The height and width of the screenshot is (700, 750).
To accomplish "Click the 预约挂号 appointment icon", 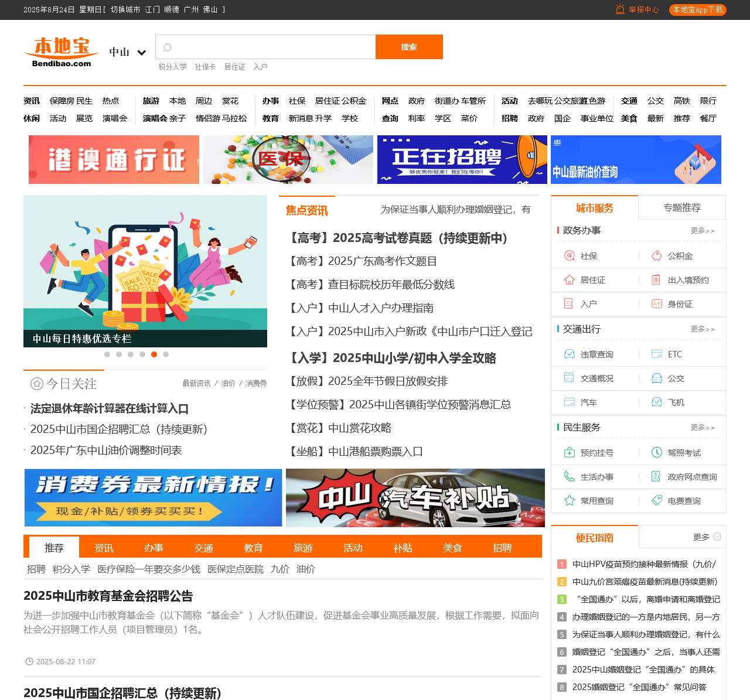I will pos(569,453).
